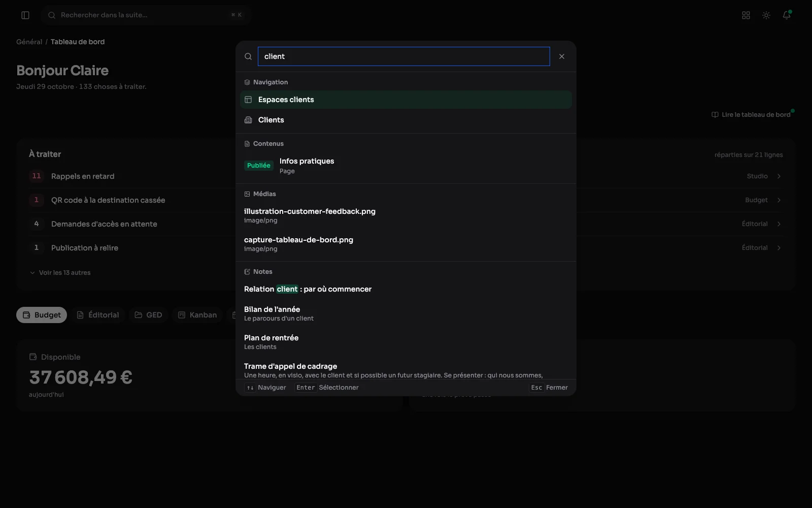
Task: Click the Publiée status badge
Action: point(259,166)
